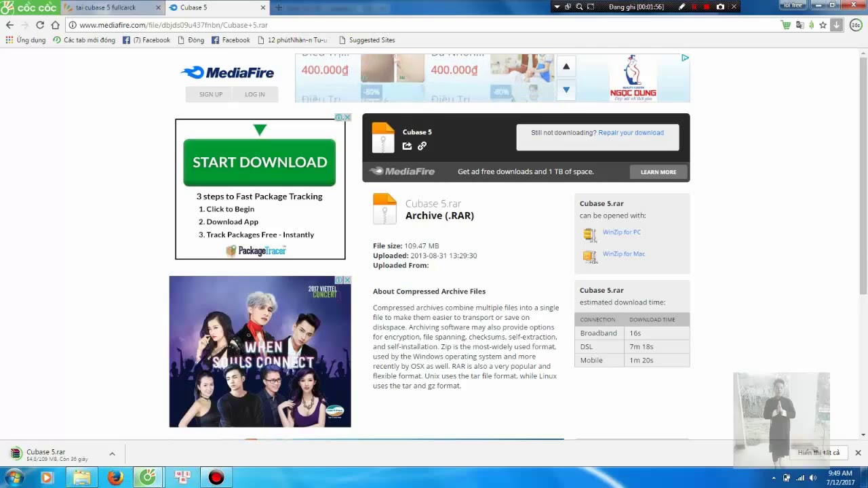
Task: Click the LOG IN button
Action: tap(255, 94)
